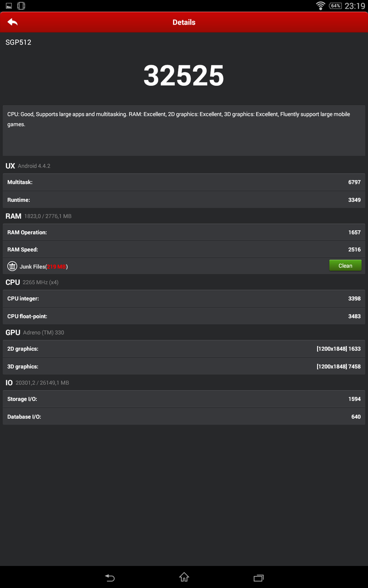Open the 3D graphics score row
Screen dimensions: 368x588
184,367
